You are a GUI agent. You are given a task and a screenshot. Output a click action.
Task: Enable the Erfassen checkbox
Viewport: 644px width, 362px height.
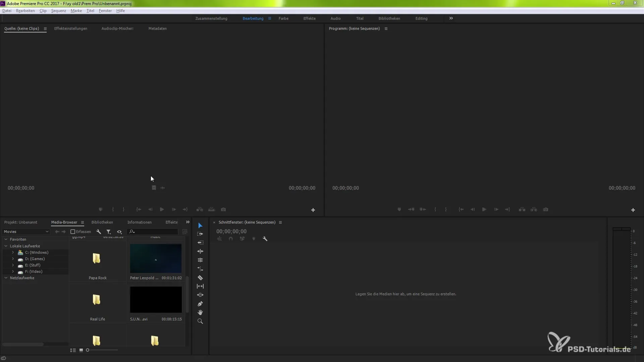(73, 232)
